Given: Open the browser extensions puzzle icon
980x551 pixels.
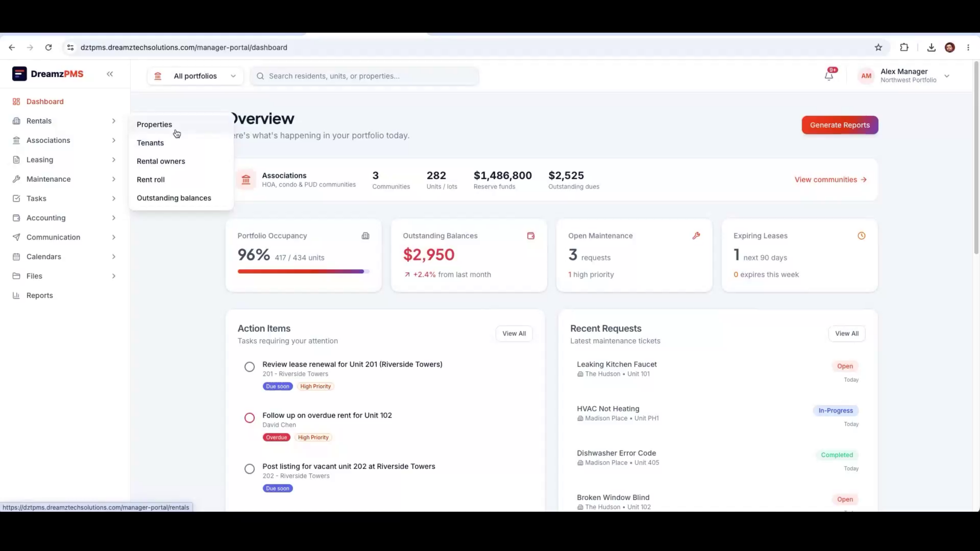Looking at the screenshot, I should click(x=904, y=47).
